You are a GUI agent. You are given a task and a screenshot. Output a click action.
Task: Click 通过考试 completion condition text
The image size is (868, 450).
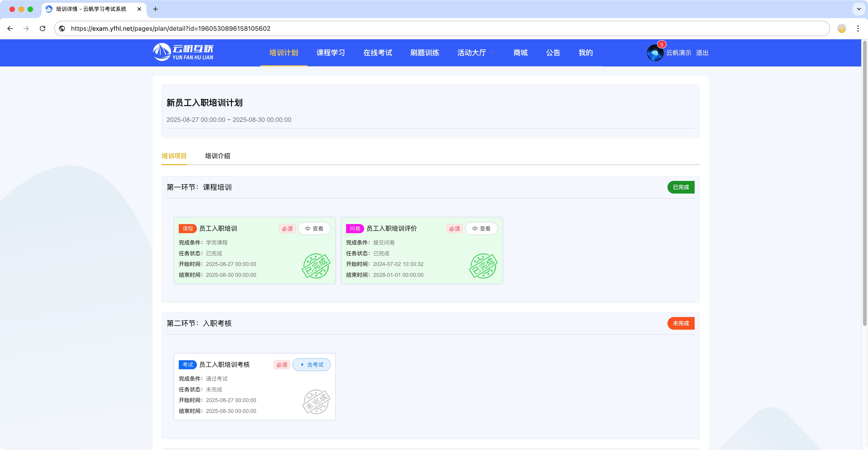pos(217,379)
